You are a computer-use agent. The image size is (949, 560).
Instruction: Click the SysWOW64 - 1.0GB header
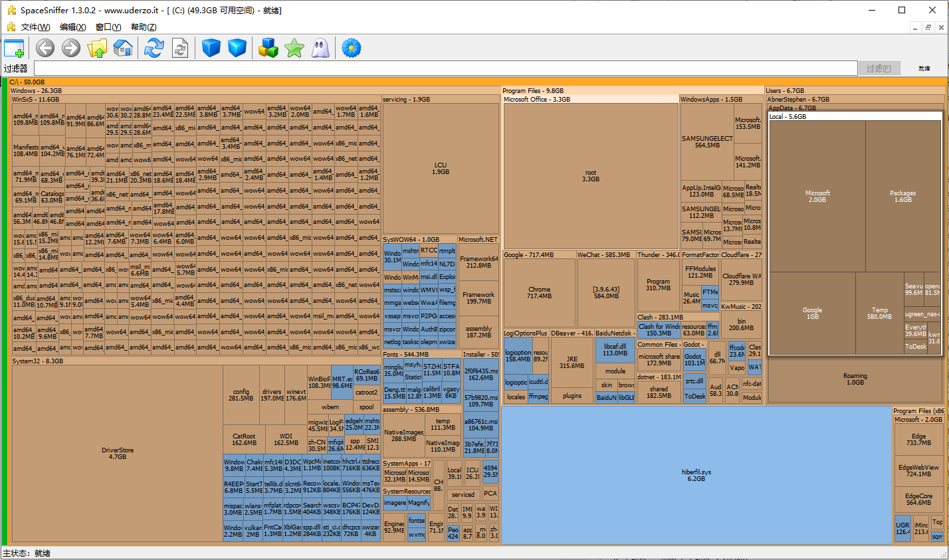[x=419, y=239]
